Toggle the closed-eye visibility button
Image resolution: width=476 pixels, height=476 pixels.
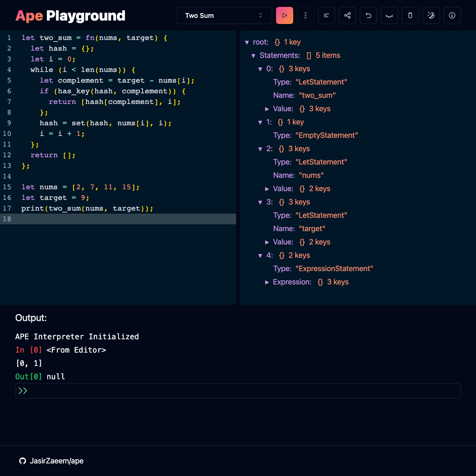389,16
